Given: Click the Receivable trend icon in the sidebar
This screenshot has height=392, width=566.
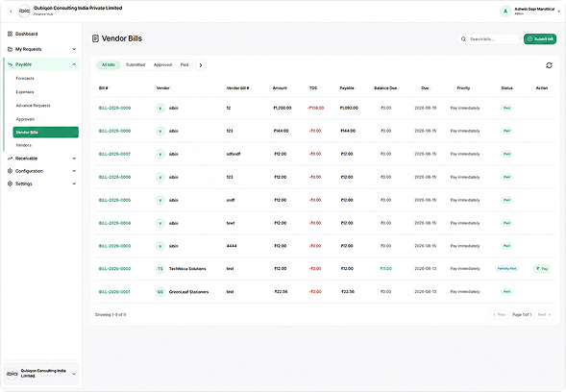Looking at the screenshot, I should 11,159.
